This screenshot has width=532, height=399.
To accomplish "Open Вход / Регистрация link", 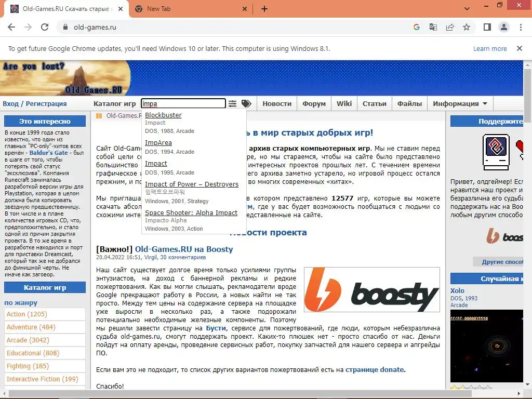I will tap(35, 103).
